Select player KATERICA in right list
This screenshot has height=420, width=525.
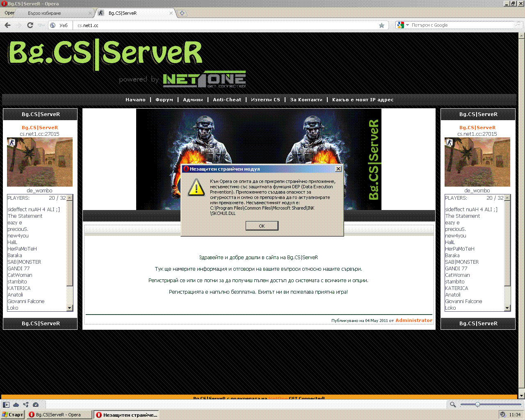(457, 288)
